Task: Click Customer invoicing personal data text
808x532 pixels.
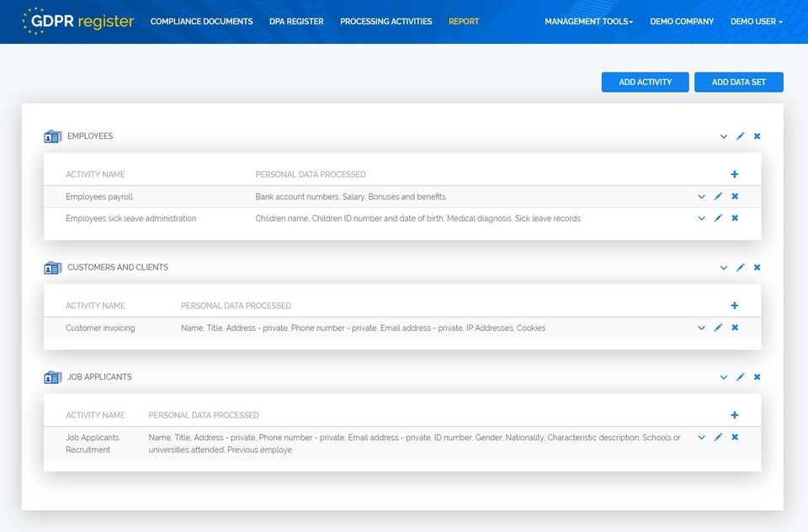Action: [364, 327]
